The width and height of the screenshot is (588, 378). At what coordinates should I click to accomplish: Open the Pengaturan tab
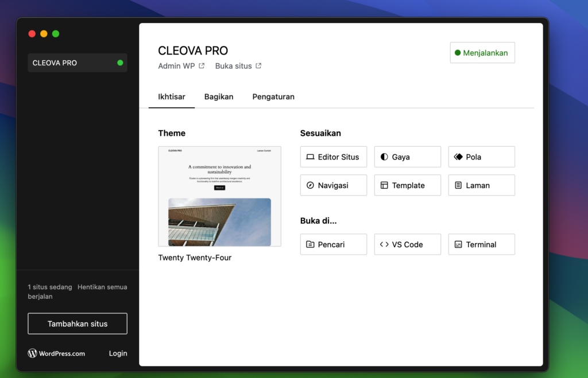[x=273, y=97]
